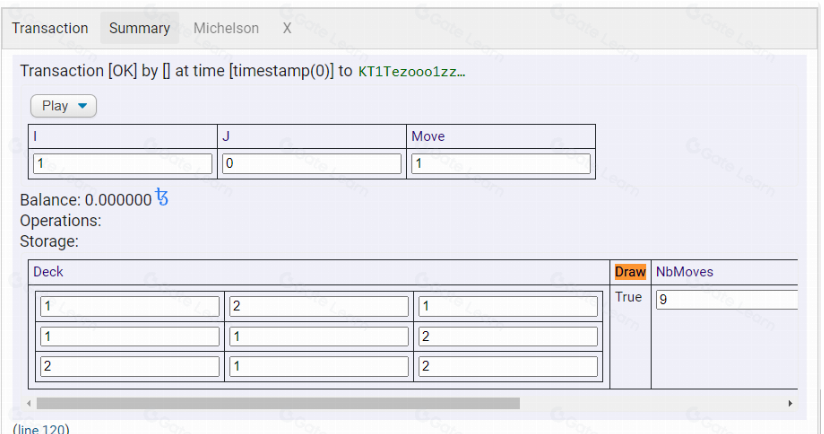This screenshot has width=824, height=434.
Task: Click the right scroll arrow of the Storage scrollbar
Action: point(790,403)
